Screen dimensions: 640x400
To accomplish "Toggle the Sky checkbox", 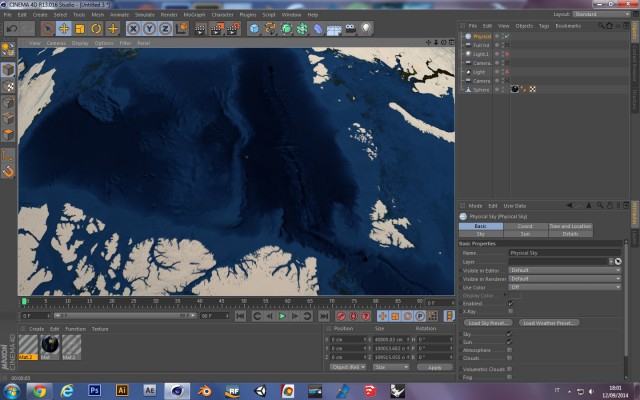I will click(509, 334).
